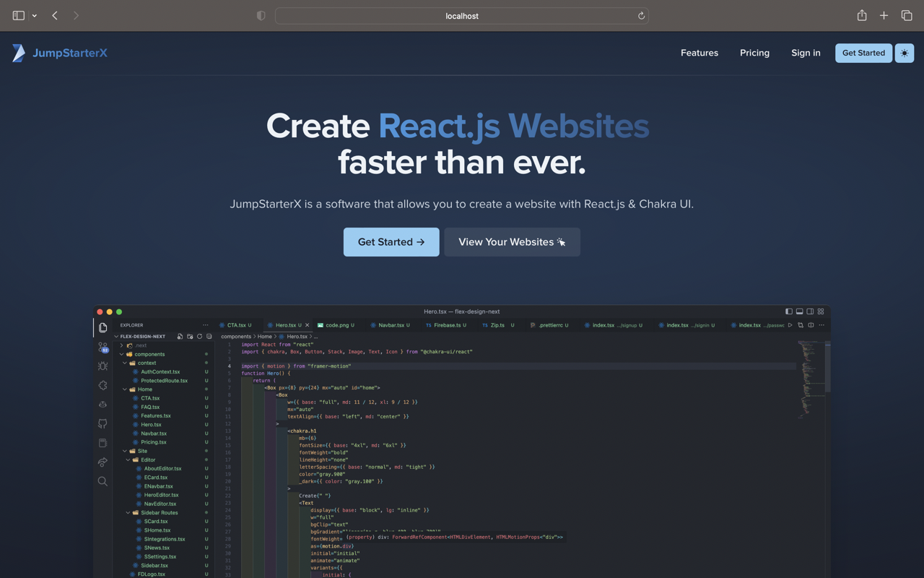
Task: Click the search icon in editor sidebar
Action: (103, 481)
